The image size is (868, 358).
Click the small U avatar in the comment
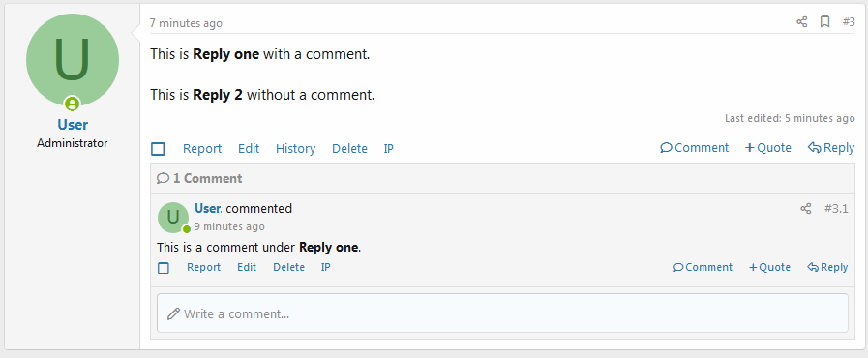(x=173, y=218)
